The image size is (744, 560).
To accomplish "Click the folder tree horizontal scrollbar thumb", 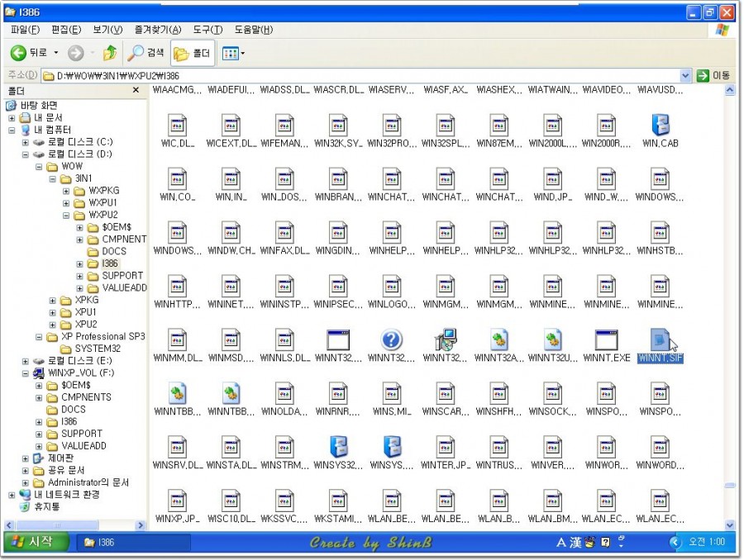I will pos(57,525).
